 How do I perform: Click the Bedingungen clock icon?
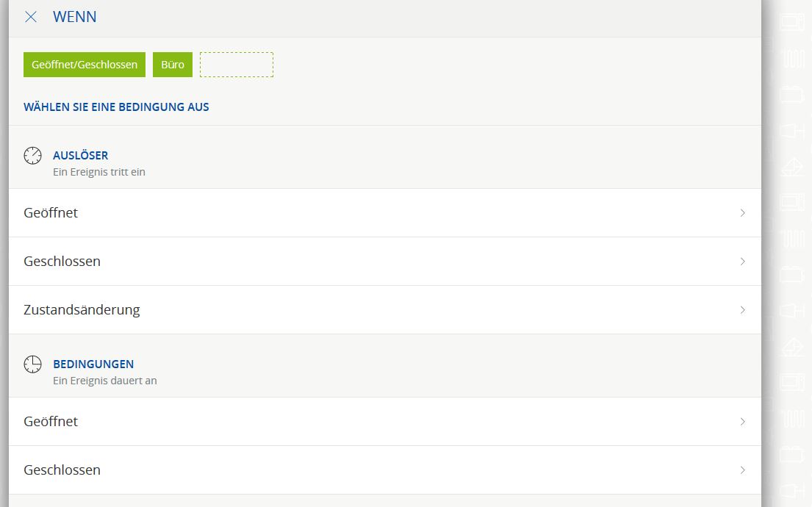(x=32, y=364)
